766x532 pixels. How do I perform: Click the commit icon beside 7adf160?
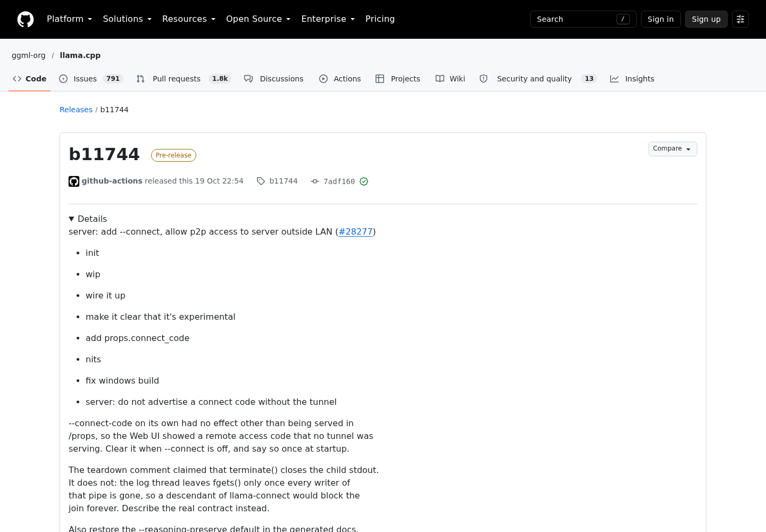click(315, 181)
